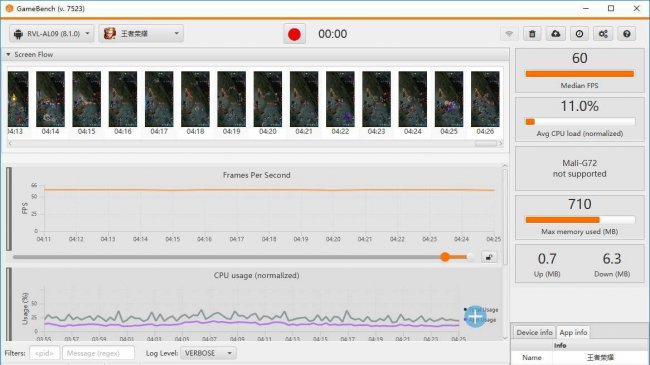Screen dimensions: 650x365
Task: Select the screenshot thumbnail at 04:18
Action: 195,99
